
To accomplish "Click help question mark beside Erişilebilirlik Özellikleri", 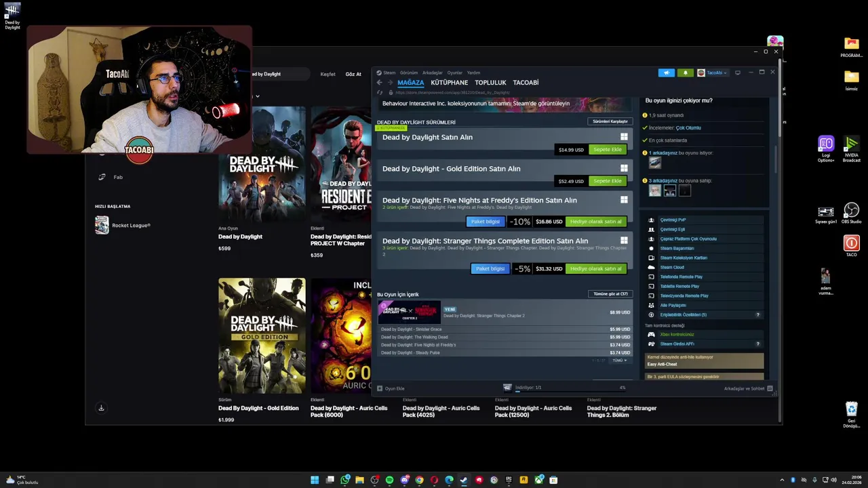I will 758,314.
